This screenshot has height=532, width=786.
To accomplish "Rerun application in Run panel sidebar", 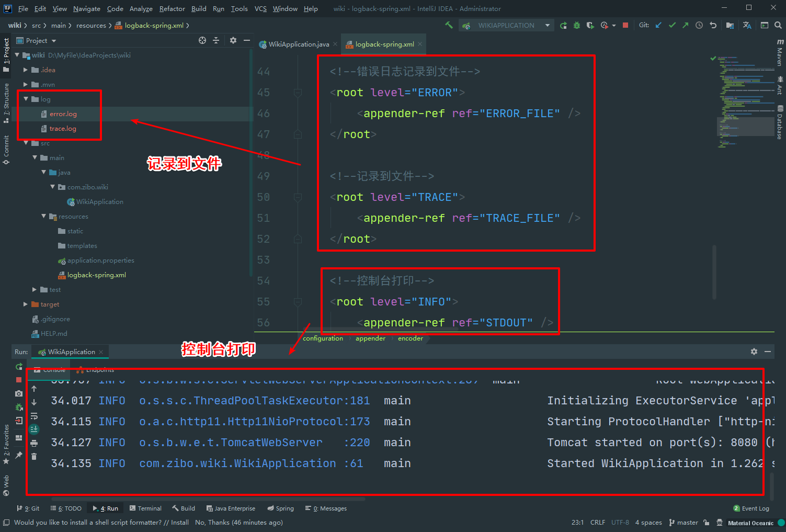I will [x=19, y=367].
